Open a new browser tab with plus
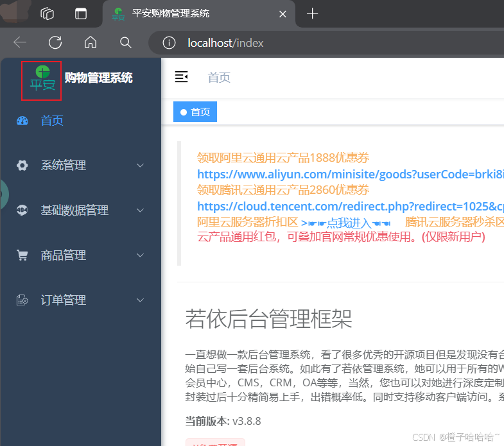This screenshot has height=446, width=504. (x=312, y=13)
